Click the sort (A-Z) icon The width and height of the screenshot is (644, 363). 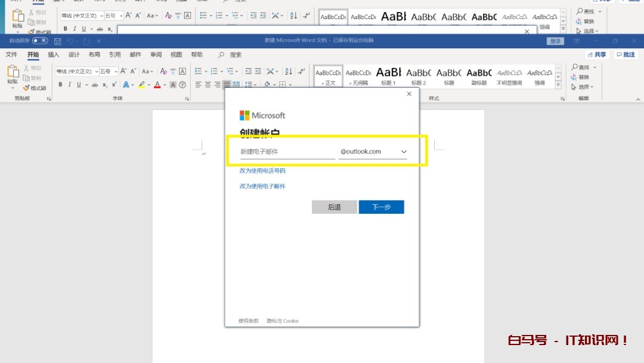289,71
